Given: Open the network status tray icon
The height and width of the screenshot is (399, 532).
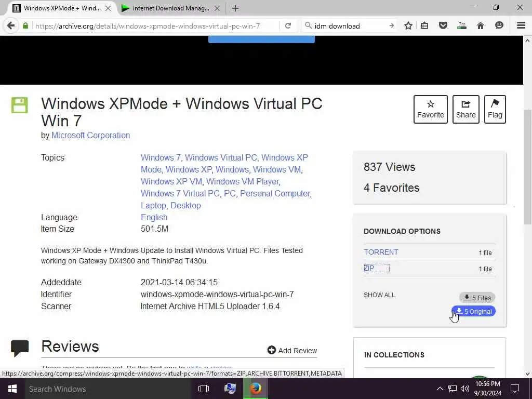Looking at the screenshot, I should tap(453, 389).
